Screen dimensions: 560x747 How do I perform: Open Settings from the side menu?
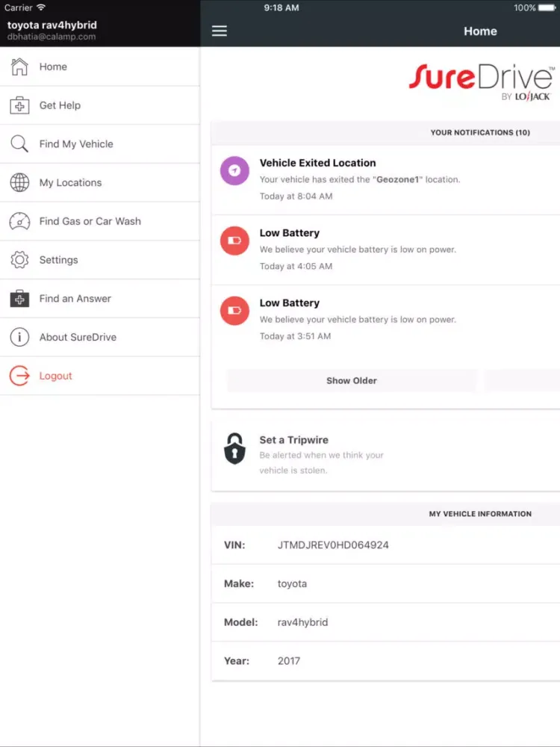[100, 260]
